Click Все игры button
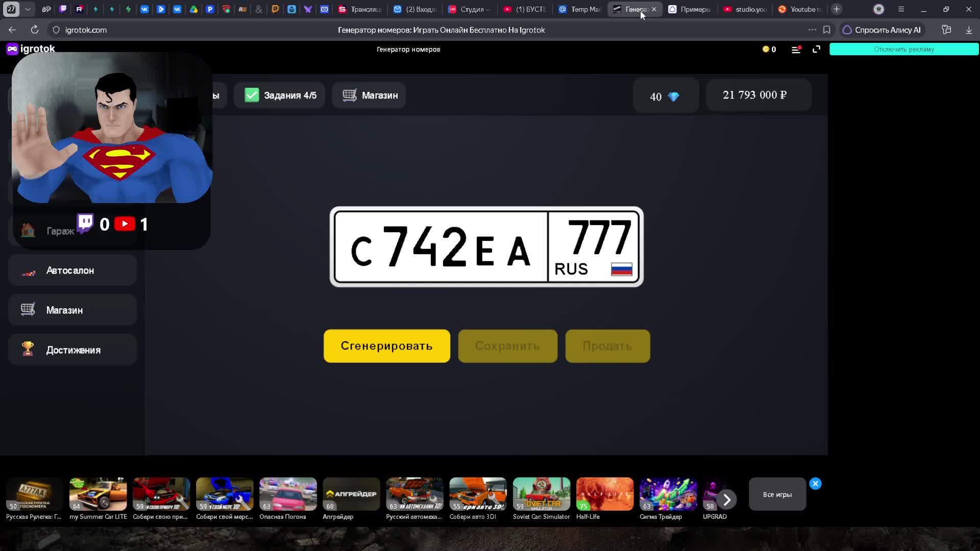Viewport: 980px width, 551px height. click(777, 494)
